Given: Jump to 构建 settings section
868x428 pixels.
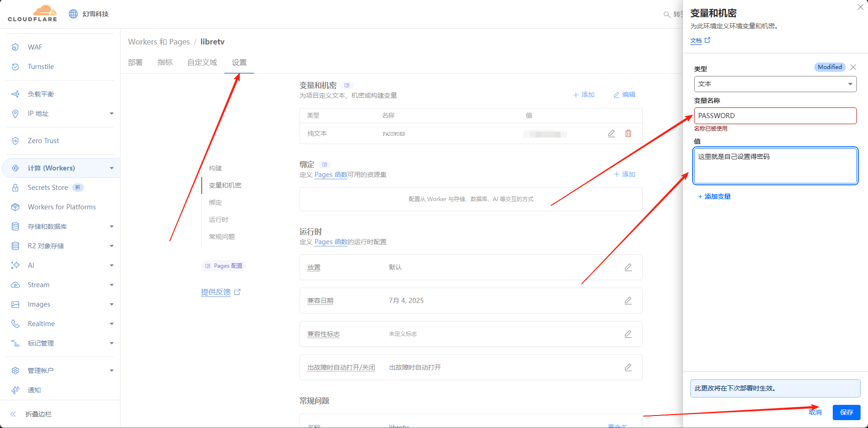Looking at the screenshot, I should click(215, 168).
